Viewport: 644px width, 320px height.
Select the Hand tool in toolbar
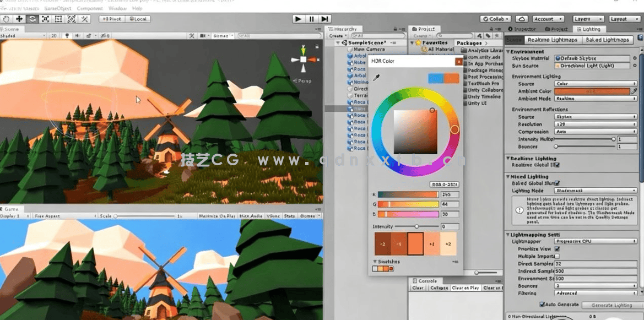click(7, 19)
